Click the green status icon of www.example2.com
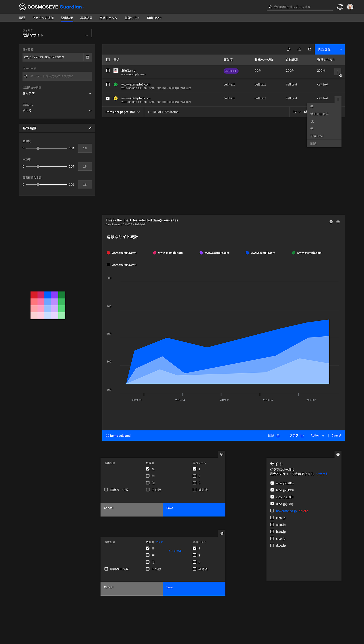The width and height of the screenshot is (364, 644). 116,84
